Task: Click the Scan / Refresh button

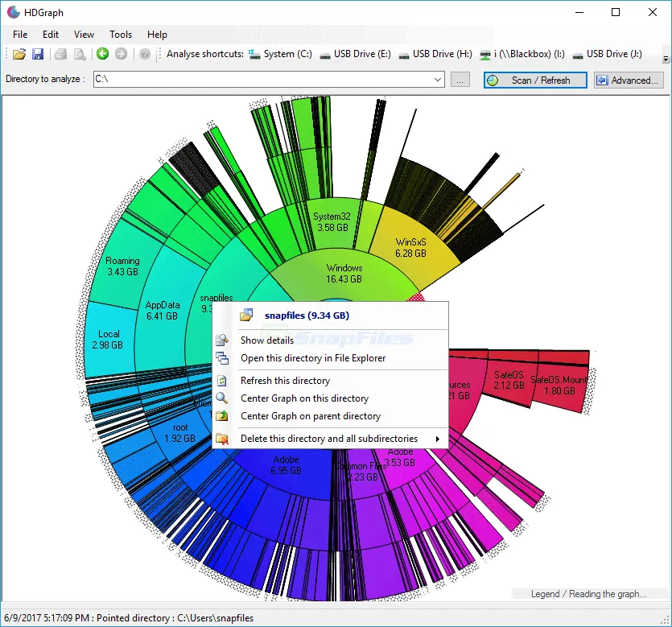Action: (x=534, y=80)
